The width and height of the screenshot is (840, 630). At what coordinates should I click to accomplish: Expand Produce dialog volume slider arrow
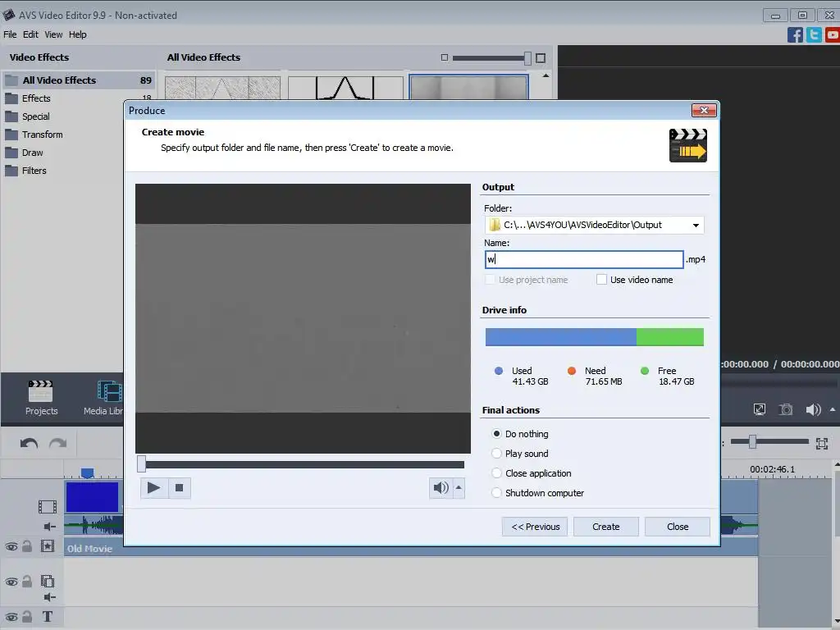459,487
